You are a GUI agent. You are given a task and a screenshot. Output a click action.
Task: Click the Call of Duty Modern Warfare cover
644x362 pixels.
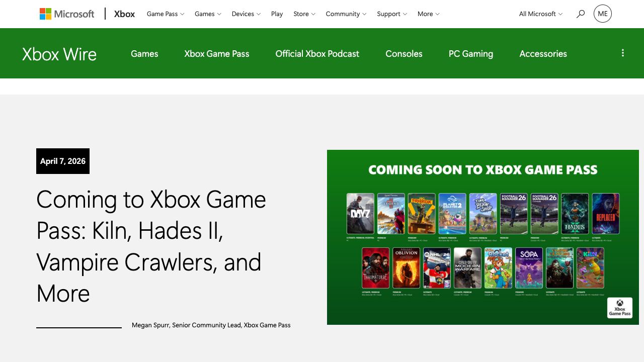(468, 268)
